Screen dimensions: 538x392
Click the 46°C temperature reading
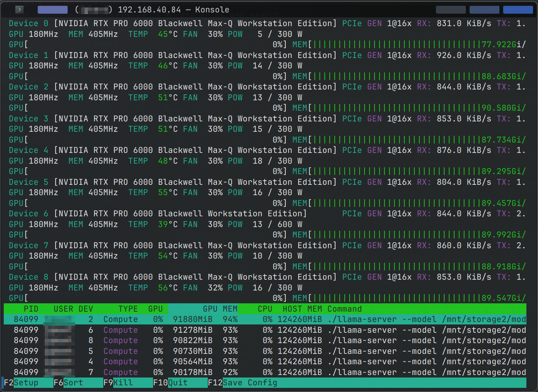point(168,66)
